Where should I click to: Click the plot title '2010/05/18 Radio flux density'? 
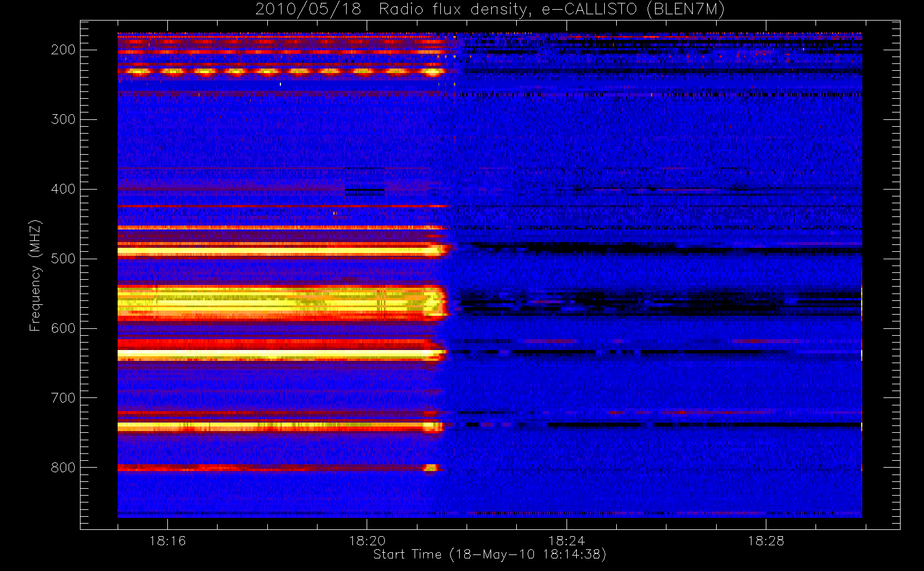490,10
